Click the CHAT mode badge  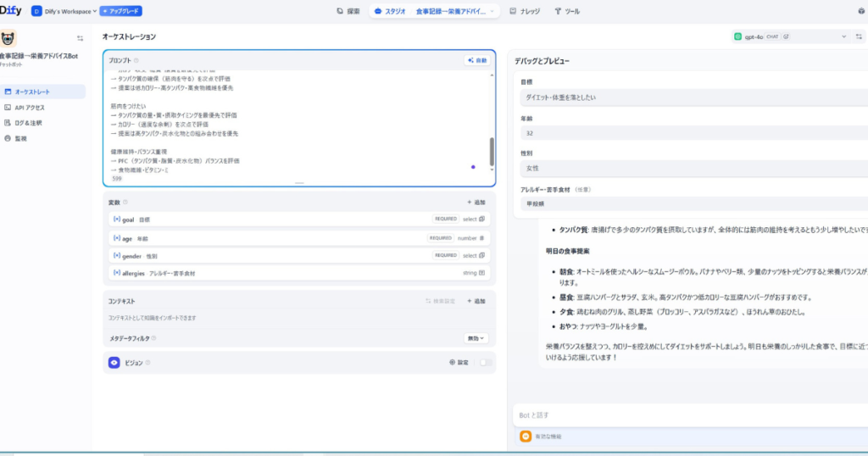tap(772, 36)
